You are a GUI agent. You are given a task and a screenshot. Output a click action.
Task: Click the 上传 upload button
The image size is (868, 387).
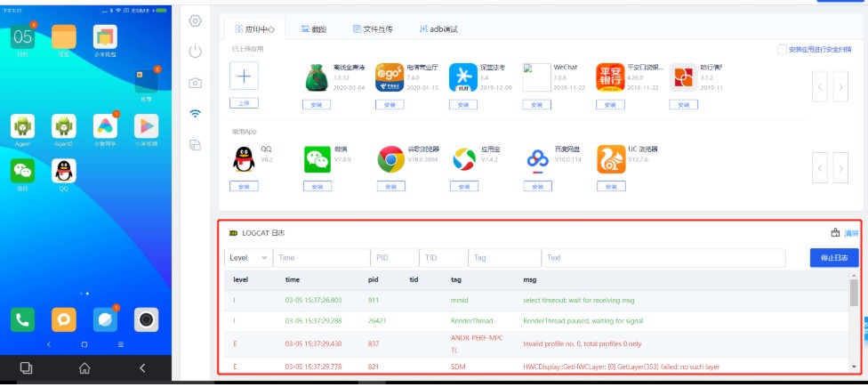coord(244,103)
